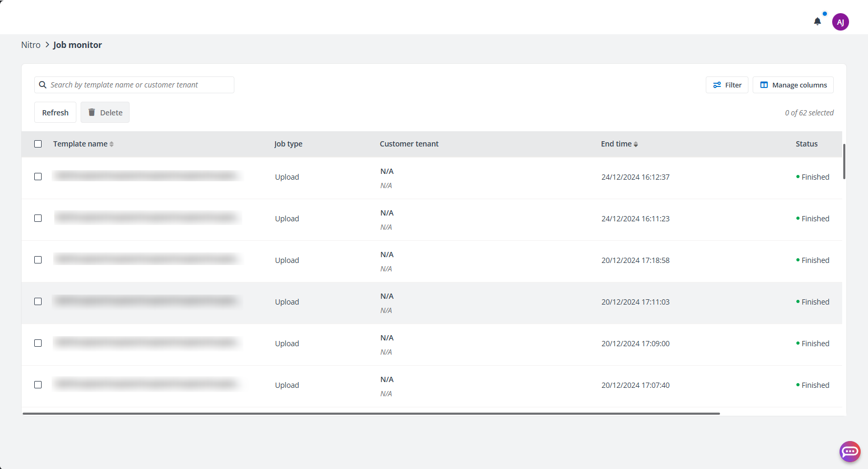This screenshot has width=868, height=469.
Task: Open the notifications bell icon
Action: [817, 22]
